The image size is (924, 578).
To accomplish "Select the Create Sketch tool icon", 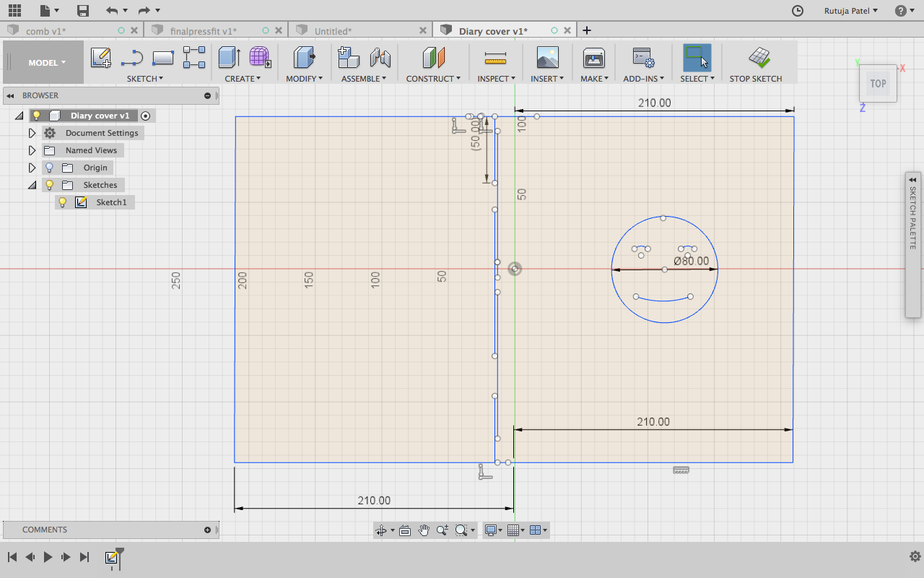I will (x=101, y=58).
